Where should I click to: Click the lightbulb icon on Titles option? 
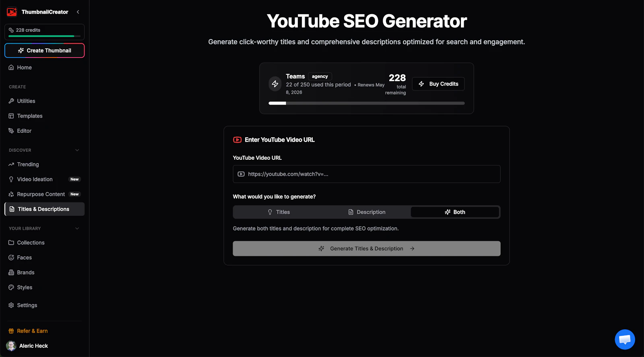tap(270, 212)
